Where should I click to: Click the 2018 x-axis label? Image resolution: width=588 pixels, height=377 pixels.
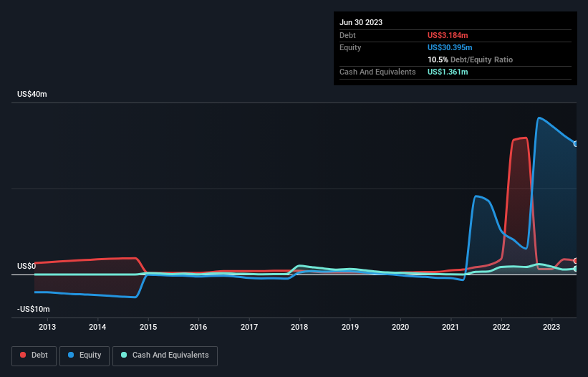299,327
